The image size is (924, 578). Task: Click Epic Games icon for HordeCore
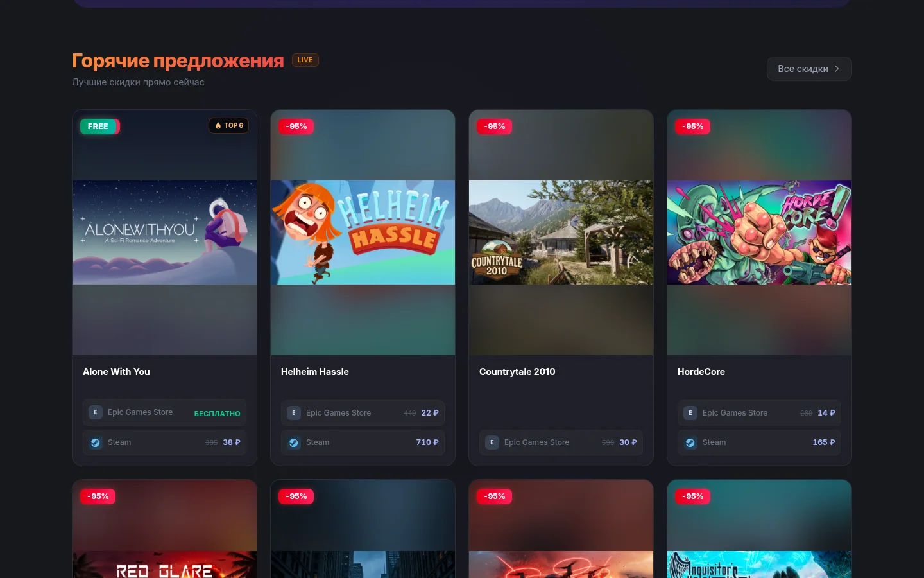[x=690, y=412]
